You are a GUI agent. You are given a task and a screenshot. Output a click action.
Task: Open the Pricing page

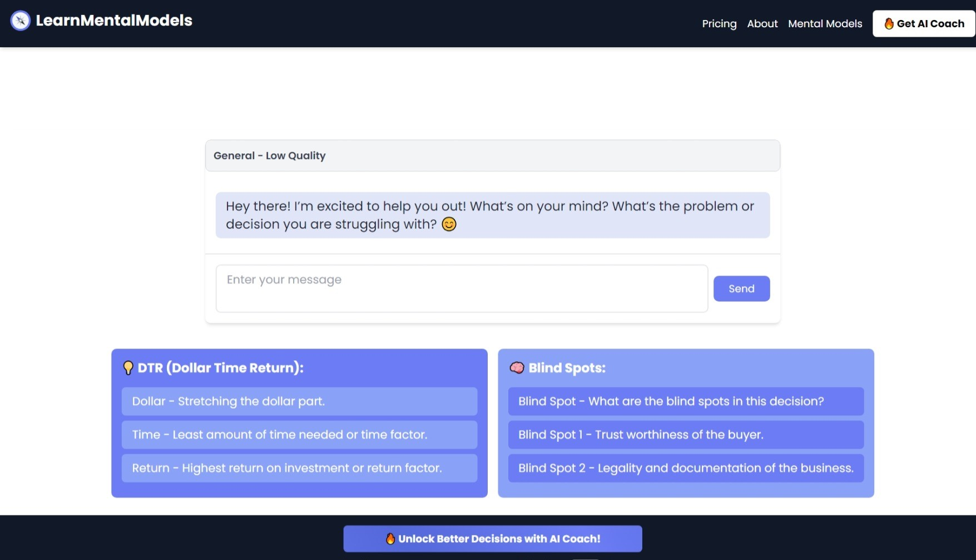pyautogui.click(x=719, y=23)
